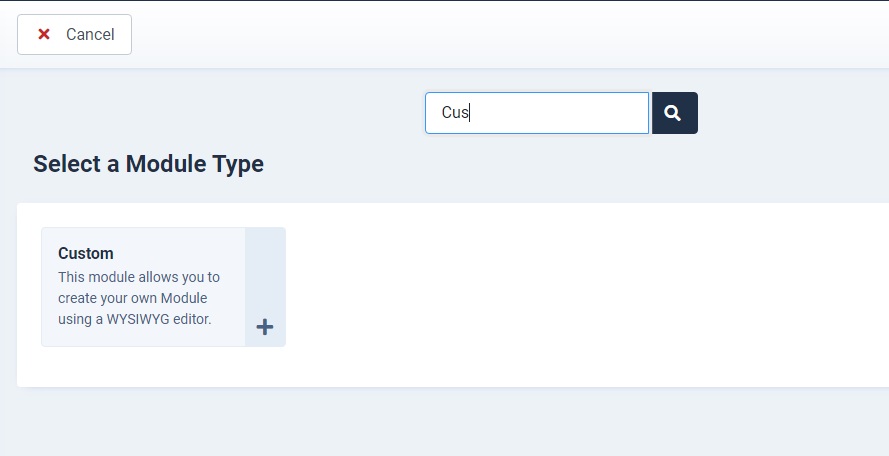889x456 pixels.
Task: Select the Custom module type card
Action: pyautogui.click(x=163, y=287)
